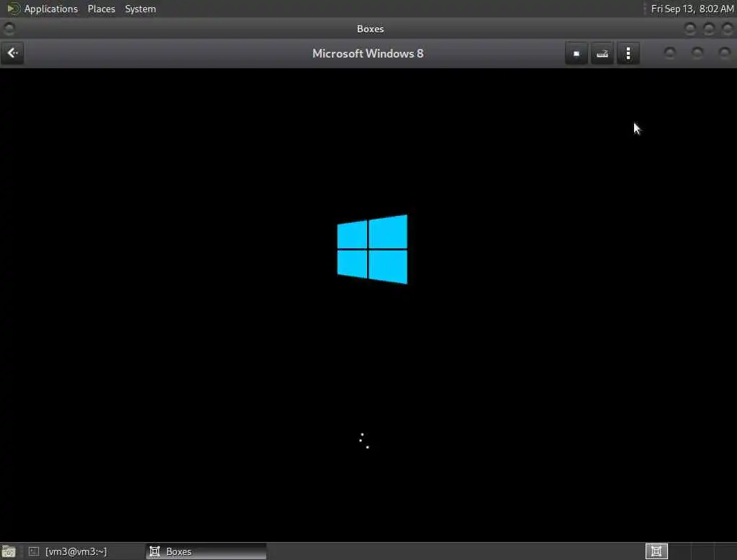Click the Boxes workspace switcher icon
This screenshot has width=737, height=560.
656,551
